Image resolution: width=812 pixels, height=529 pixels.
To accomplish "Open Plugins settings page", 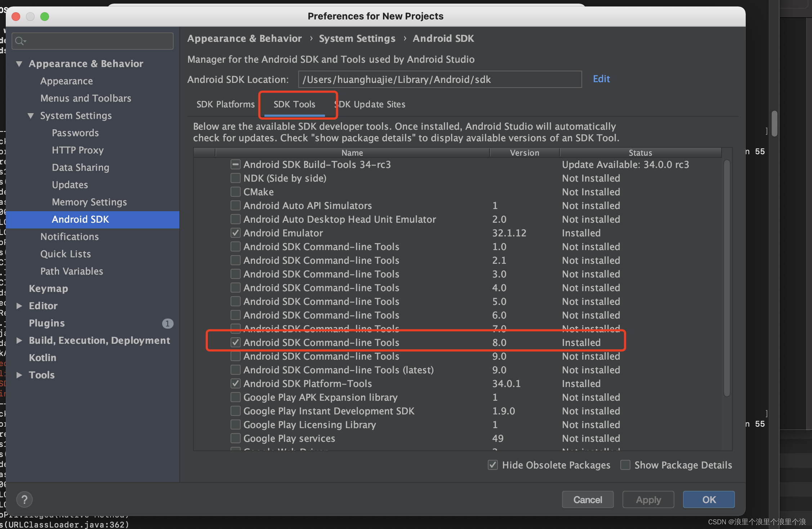I will tap(47, 323).
